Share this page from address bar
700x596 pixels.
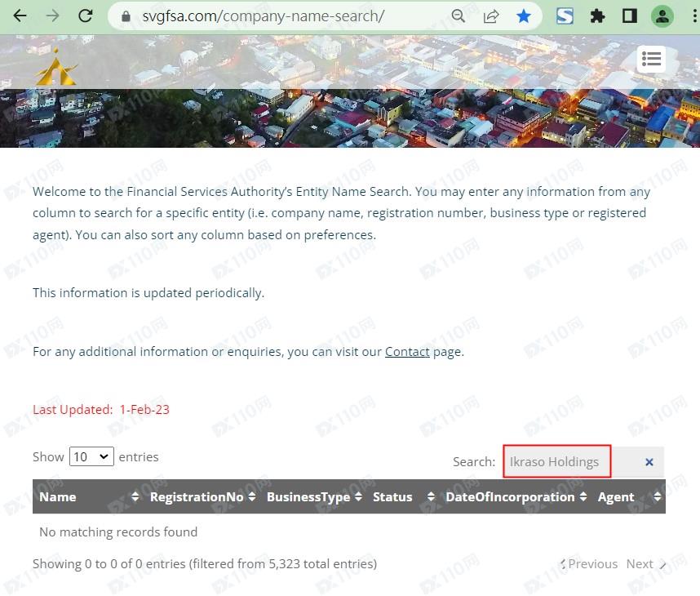click(490, 16)
